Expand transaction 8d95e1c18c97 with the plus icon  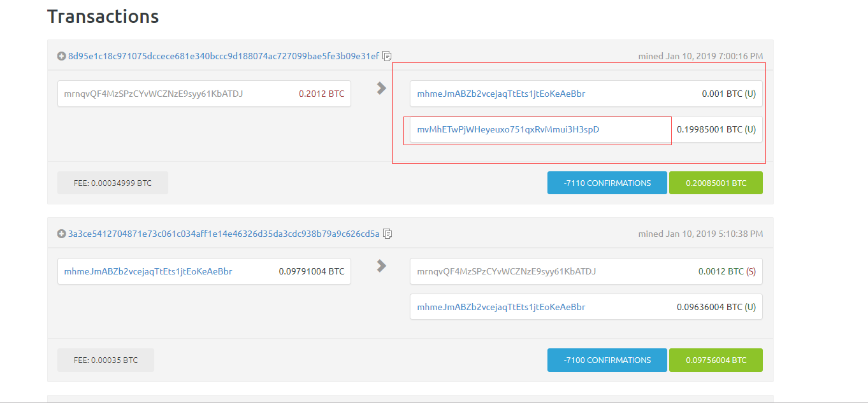point(61,56)
